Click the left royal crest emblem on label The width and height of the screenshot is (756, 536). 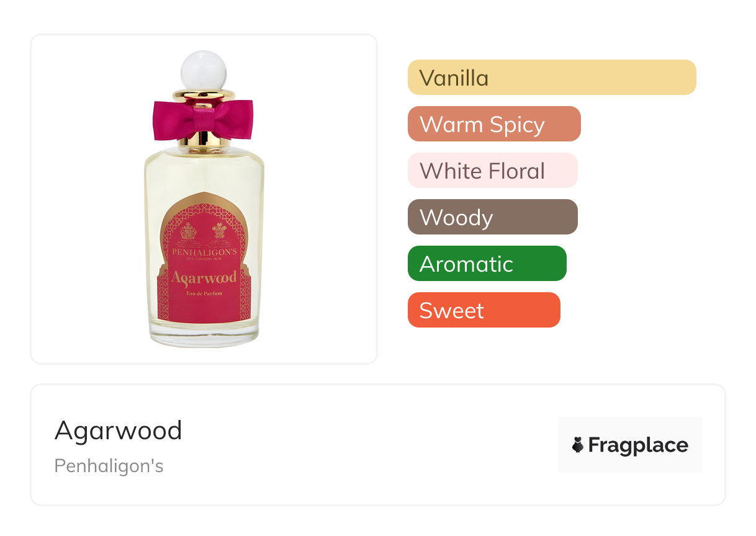pos(189,231)
